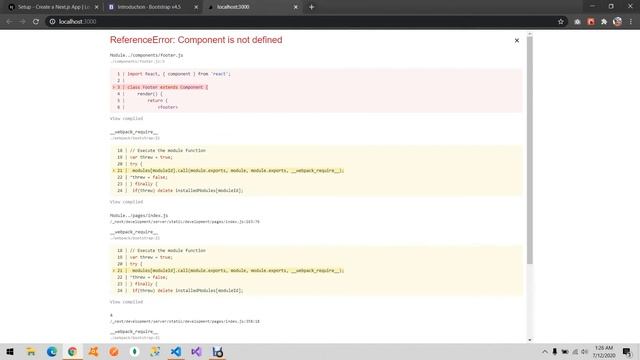Open the Action Center notifications
Viewport: 640px width, 360px height.
point(627,352)
